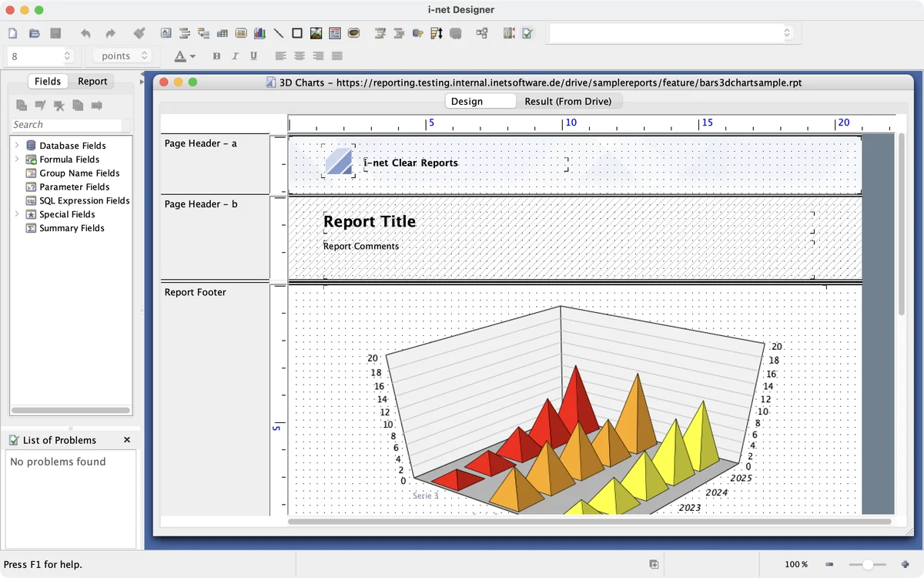This screenshot has height=578, width=924.
Task: Switch to Result (From Drive) tab
Action: [567, 101]
